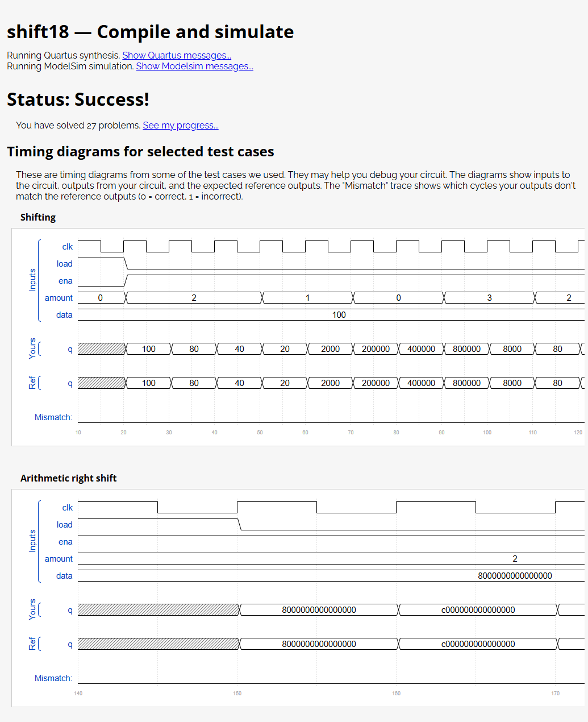Click Yours q value 400000
The width and height of the screenshot is (588, 722).
(421, 348)
